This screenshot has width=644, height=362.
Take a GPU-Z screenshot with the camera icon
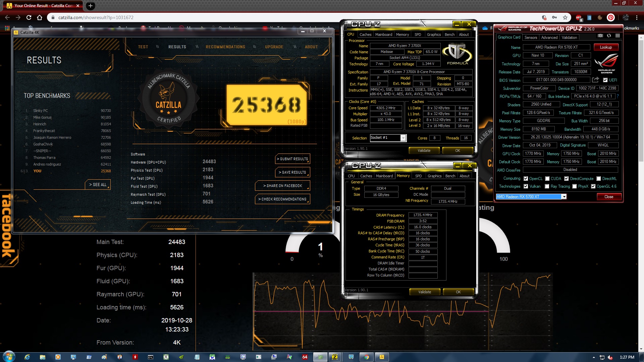click(x=600, y=36)
